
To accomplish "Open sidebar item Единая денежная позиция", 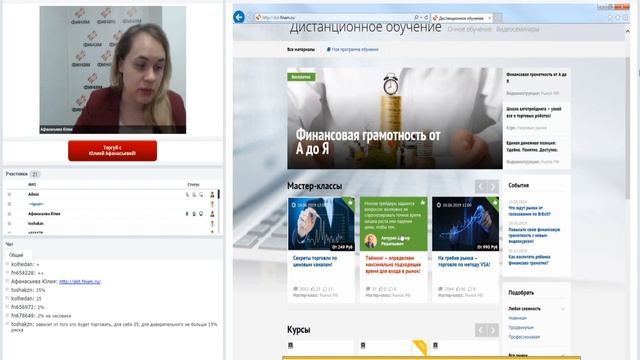I will click(x=532, y=147).
